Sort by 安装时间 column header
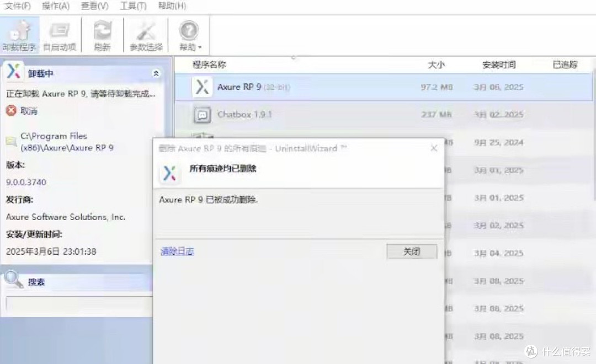Image resolution: width=596 pixels, height=364 pixels. click(x=499, y=65)
